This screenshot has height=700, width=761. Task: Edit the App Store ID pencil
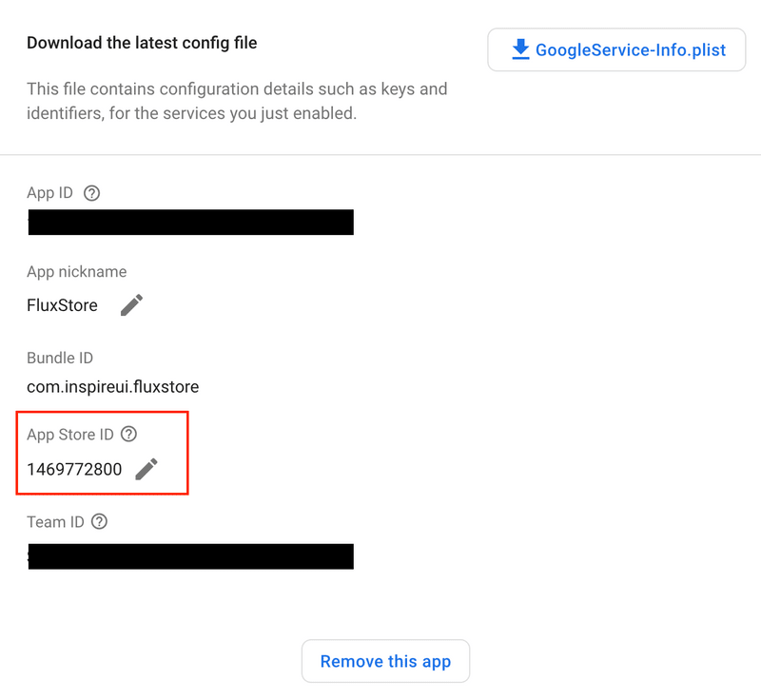tap(146, 469)
